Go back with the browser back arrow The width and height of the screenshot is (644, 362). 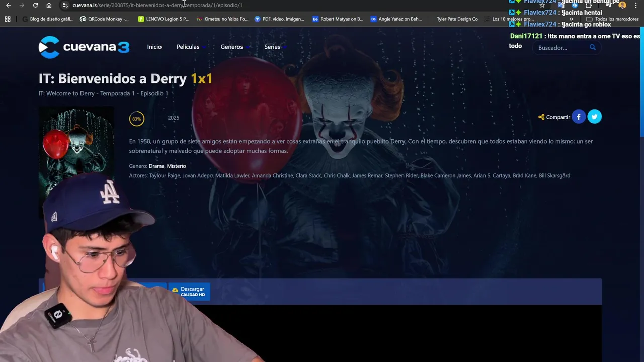[x=8, y=5]
